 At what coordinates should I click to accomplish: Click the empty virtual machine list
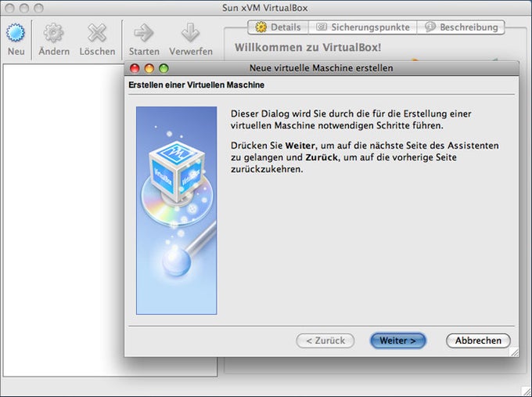click(x=64, y=221)
